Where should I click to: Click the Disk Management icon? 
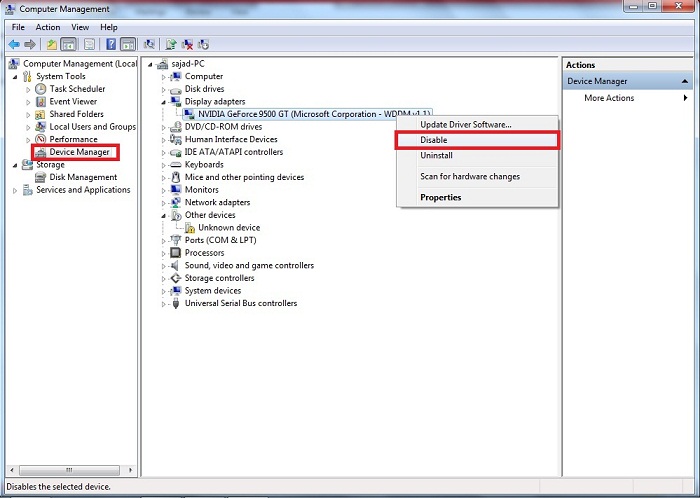pos(41,177)
